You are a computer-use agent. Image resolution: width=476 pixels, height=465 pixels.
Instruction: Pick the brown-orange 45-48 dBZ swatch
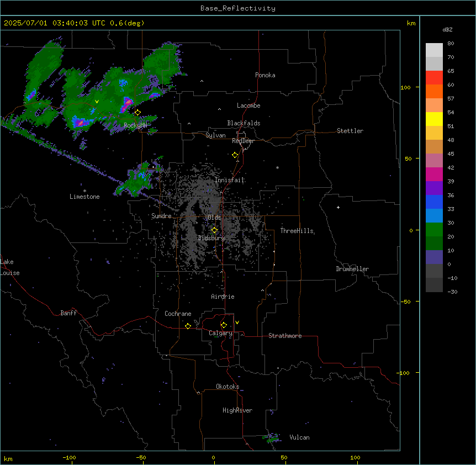434,147
